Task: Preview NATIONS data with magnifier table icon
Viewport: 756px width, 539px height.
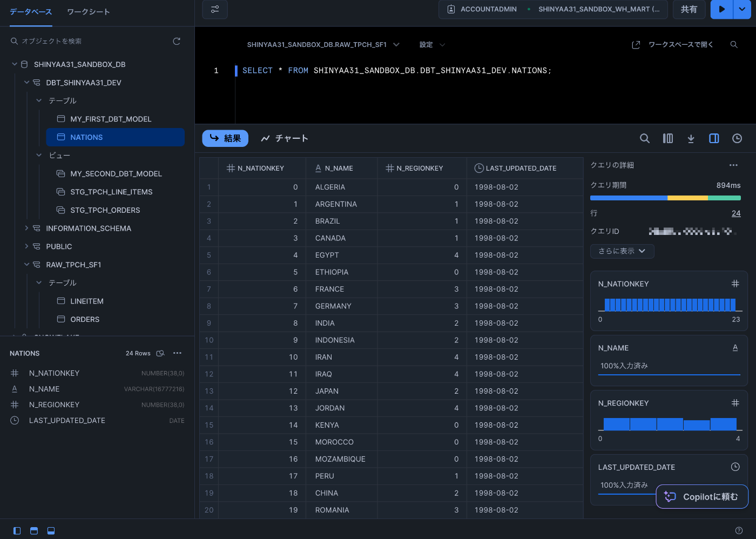Action: click(x=160, y=353)
